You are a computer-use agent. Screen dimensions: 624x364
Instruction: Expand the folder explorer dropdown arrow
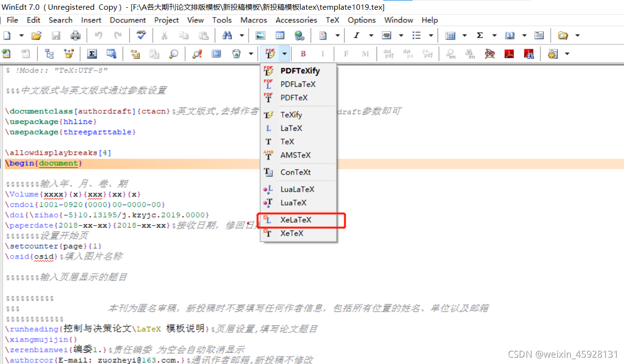point(578,36)
